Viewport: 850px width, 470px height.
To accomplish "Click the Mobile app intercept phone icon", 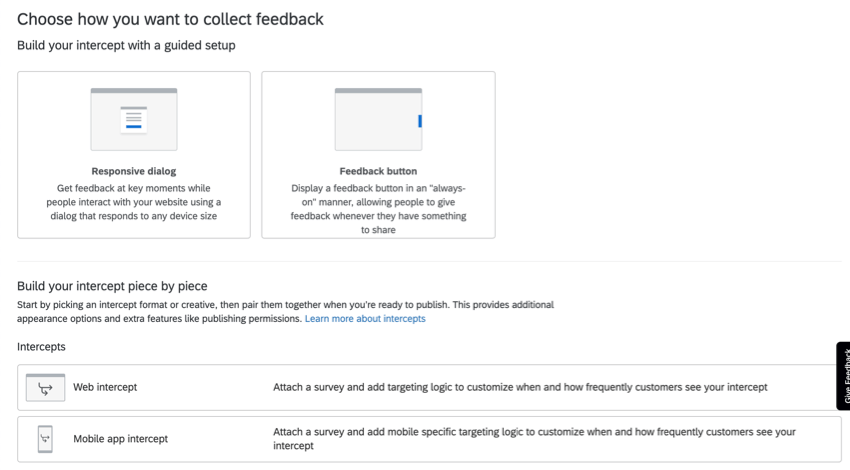I will coord(45,439).
